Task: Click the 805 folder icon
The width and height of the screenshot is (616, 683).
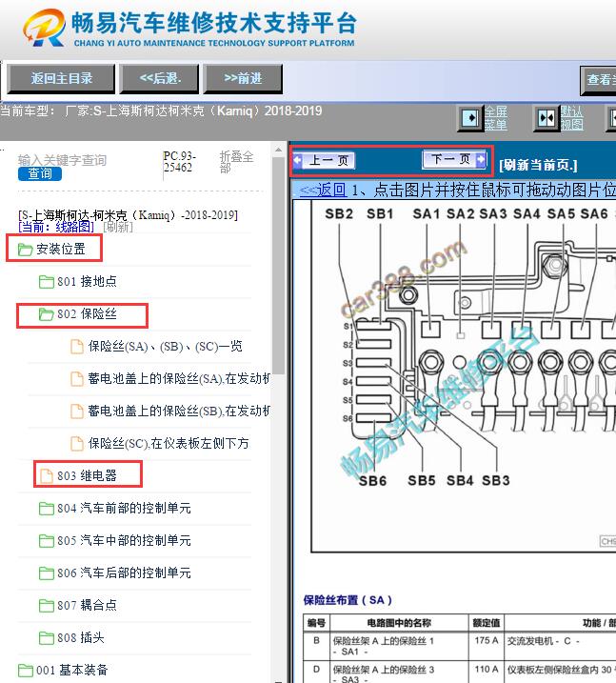Action: pos(46,541)
